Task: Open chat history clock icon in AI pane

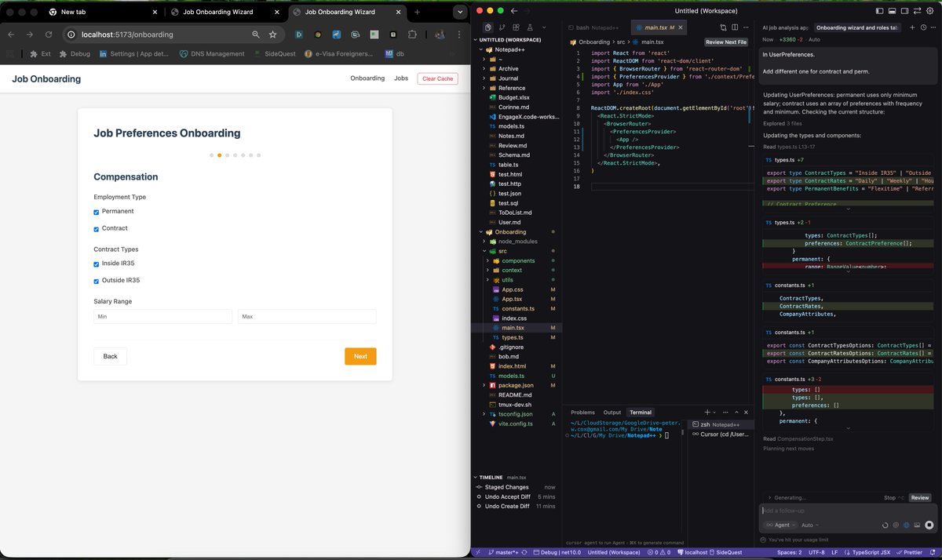Action: tap(923, 27)
